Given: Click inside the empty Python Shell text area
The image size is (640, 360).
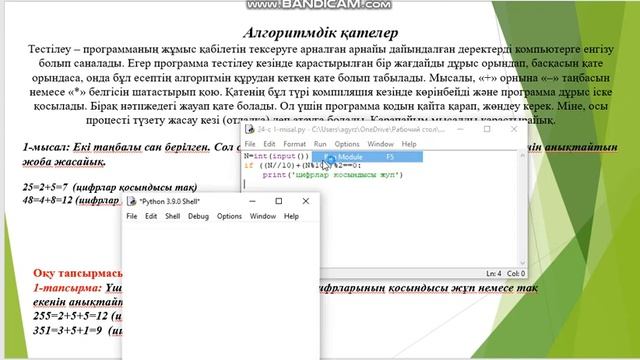Looking at the screenshot, I should click(x=220, y=290).
